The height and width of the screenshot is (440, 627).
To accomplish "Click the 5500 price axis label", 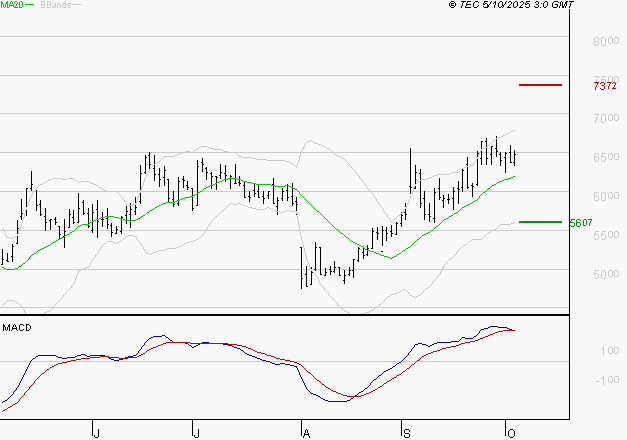I will pyautogui.click(x=606, y=235).
